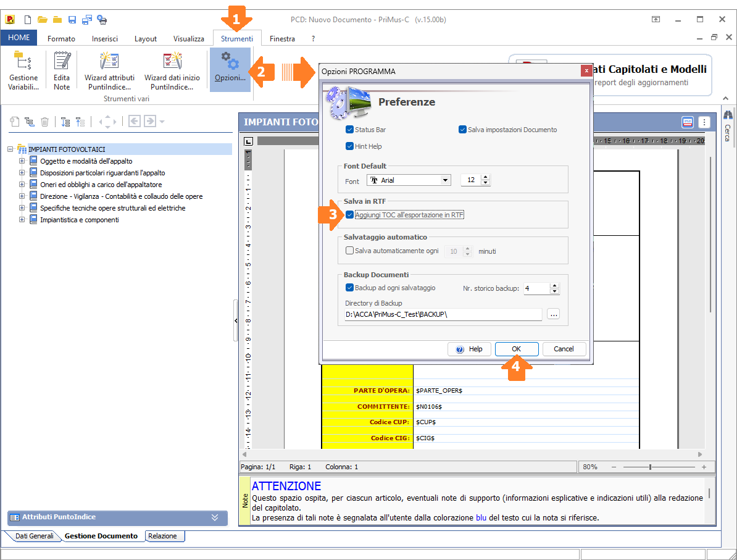737x560 pixels.
Task: Open the question mark help menu
Action: 313,38
